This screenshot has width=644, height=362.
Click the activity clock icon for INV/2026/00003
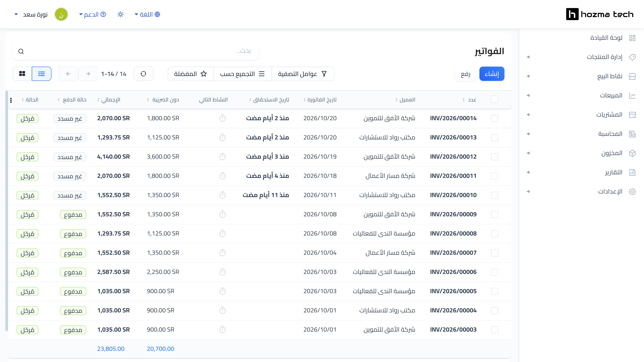222,330
